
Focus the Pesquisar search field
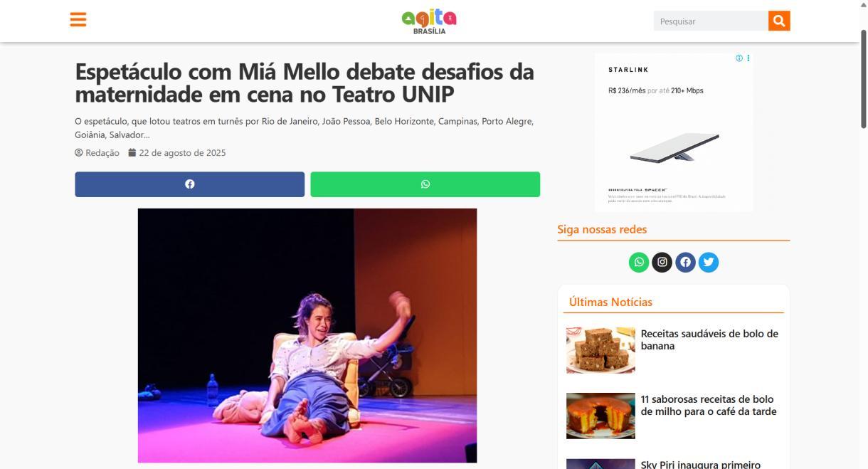(711, 21)
